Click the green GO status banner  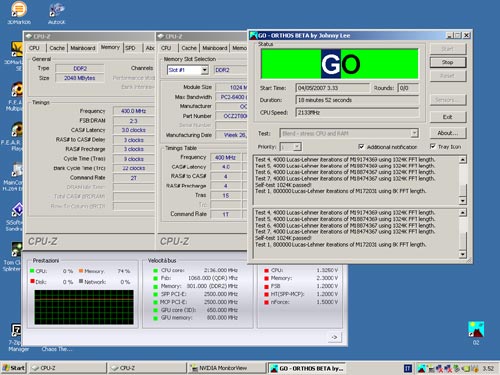[340, 64]
